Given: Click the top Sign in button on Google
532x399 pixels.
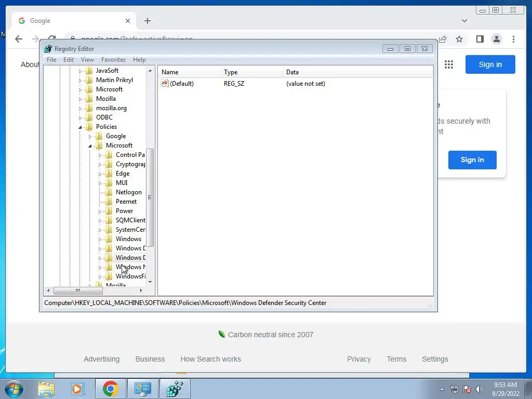Looking at the screenshot, I should [490, 64].
